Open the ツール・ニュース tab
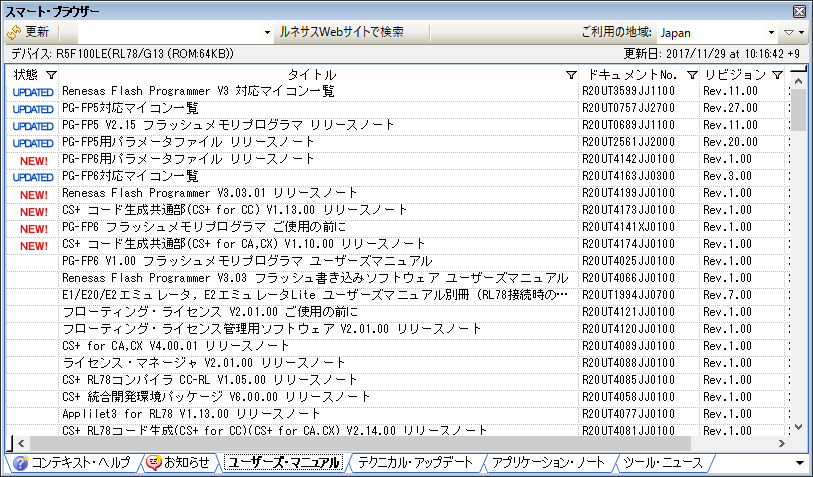Viewport: 813px width, 477px height. pyautogui.click(x=663, y=463)
